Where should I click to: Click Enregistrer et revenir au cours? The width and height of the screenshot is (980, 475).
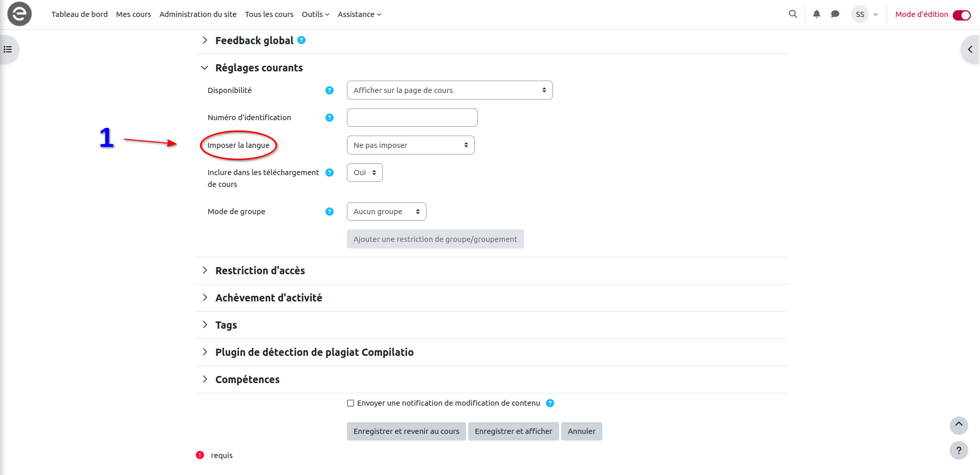click(406, 431)
